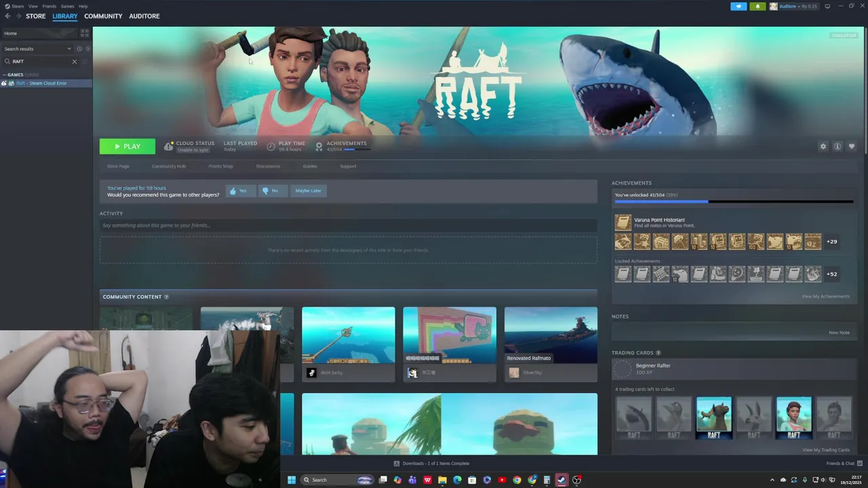Open View My Trading Cards link
Viewport: 868px width, 488px height.
point(826,450)
